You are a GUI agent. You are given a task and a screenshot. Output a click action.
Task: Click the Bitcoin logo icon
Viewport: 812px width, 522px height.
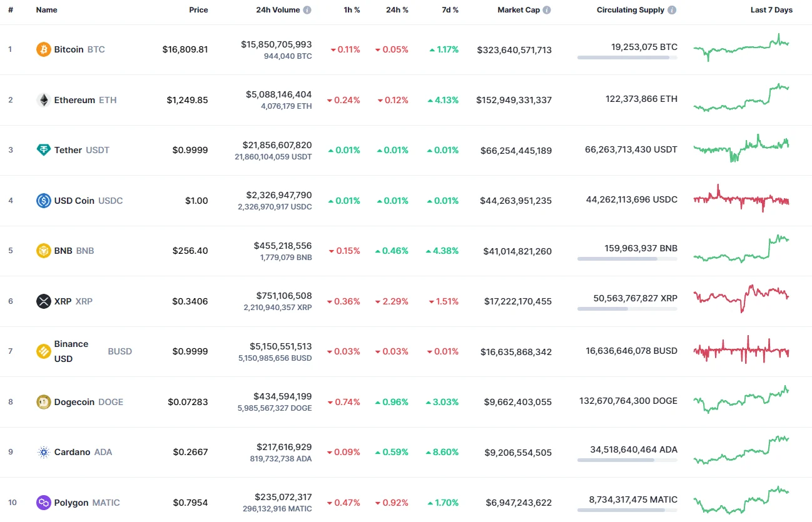coord(43,49)
